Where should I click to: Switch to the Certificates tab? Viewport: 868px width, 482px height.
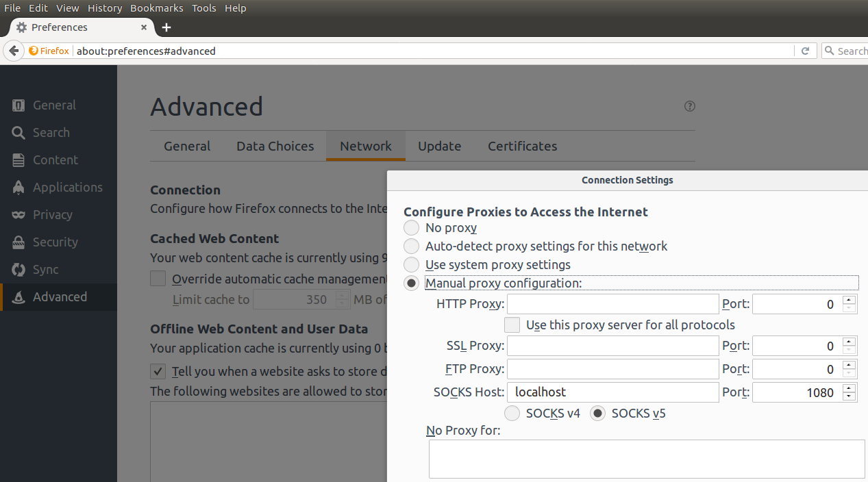[x=522, y=147]
